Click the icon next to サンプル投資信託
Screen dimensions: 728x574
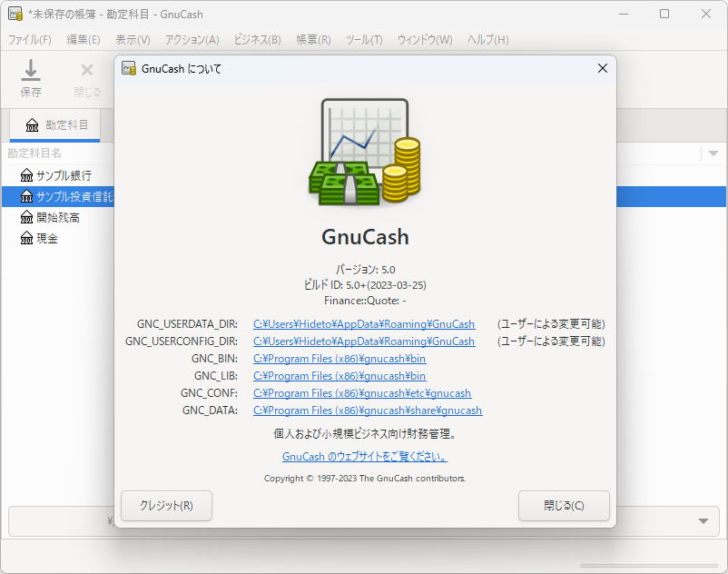[x=26, y=196]
